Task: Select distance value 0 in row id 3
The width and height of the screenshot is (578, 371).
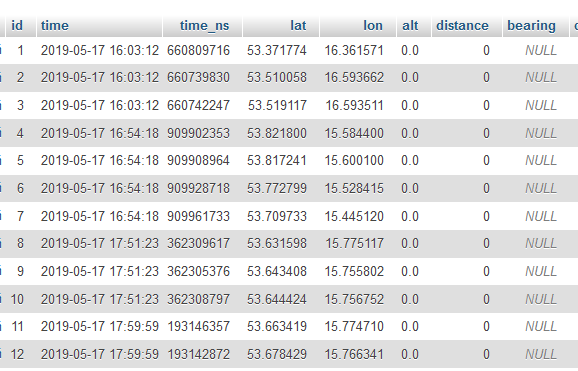Action: pyautogui.click(x=486, y=105)
